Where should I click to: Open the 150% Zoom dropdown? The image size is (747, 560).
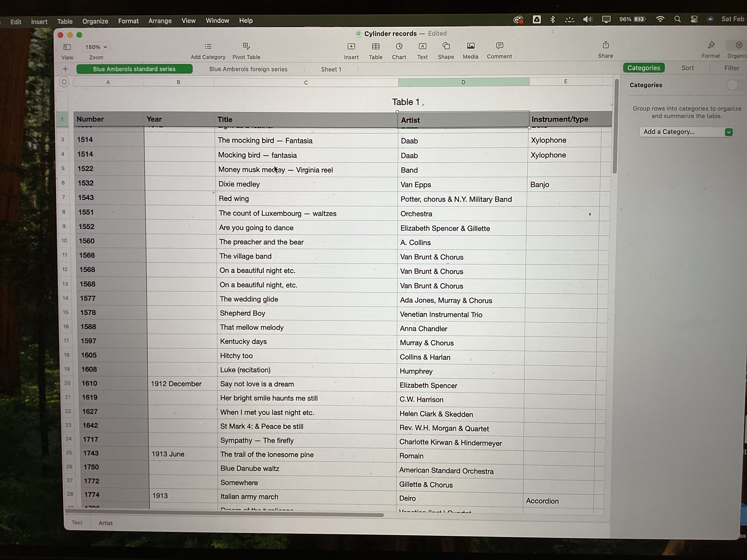coord(96,47)
